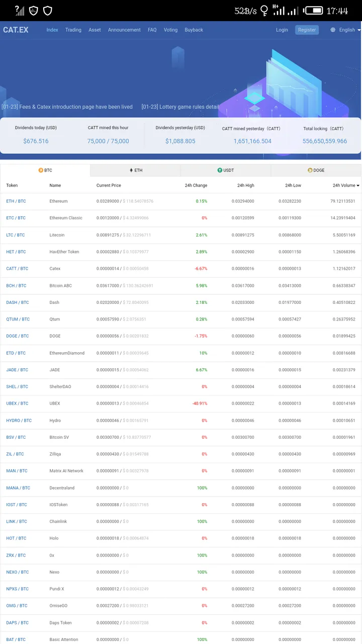Open the DASH / BTC pair
This screenshot has width=362, height=644.
pyautogui.click(x=18, y=302)
